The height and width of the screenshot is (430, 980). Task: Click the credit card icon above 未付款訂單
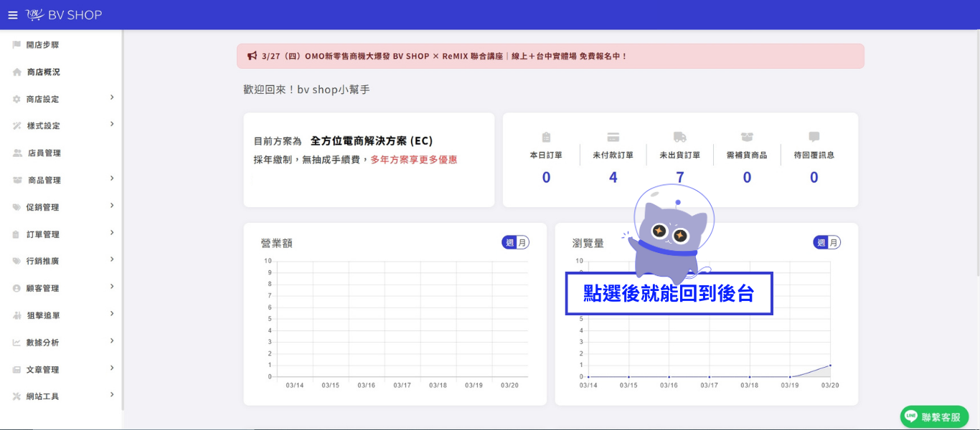613,137
